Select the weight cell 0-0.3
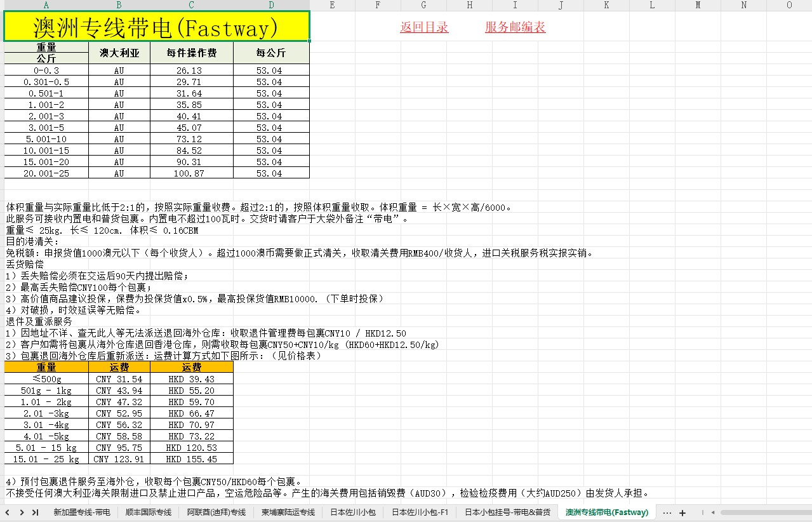The height and width of the screenshot is (522, 812). [x=46, y=70]
